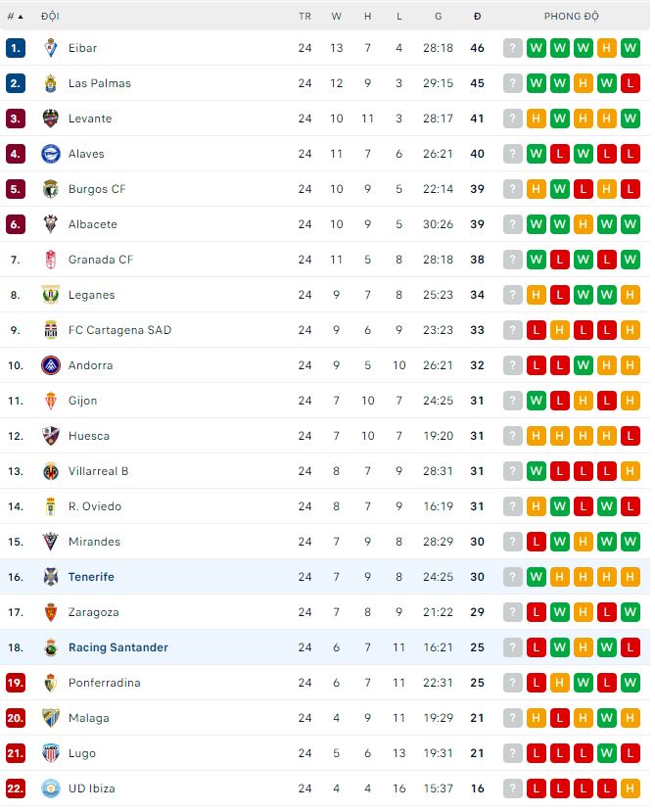
Task: Click Eibar's gray upcoming match question mark
Action: coord(513,48)
